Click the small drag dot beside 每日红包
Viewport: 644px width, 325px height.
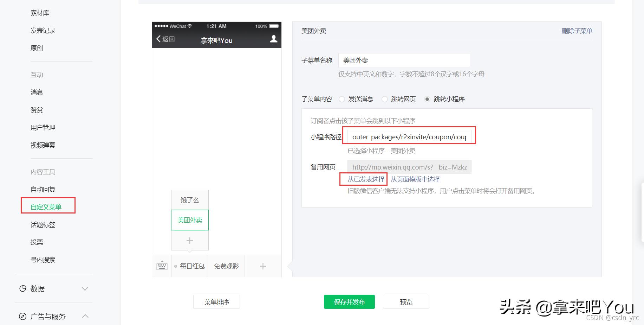point(175,266)
